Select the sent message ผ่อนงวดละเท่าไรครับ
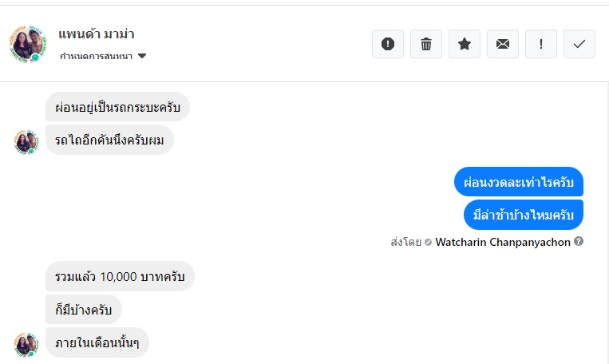The height and width of the screenshot is (364, 609). click(x=519, y=181)
